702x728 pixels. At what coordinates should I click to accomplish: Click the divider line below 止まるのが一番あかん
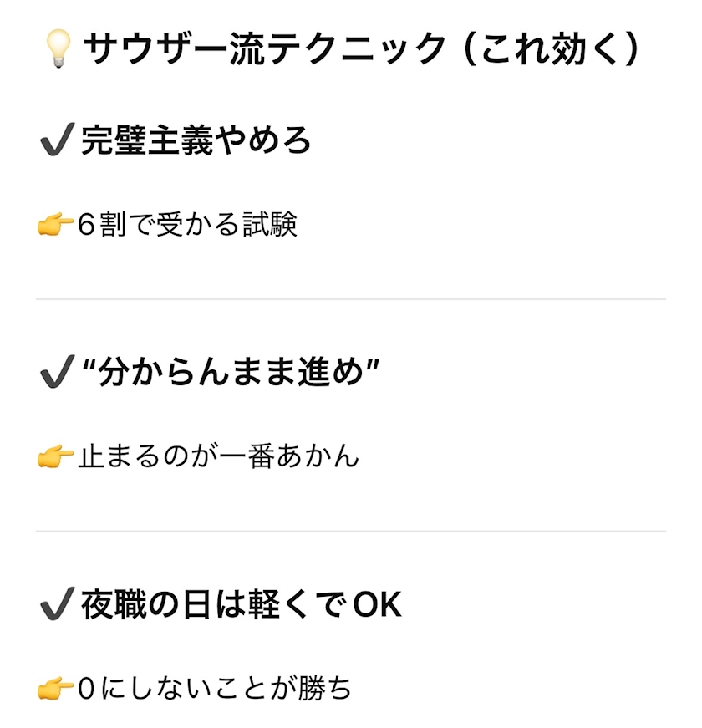tap(351, 531)
